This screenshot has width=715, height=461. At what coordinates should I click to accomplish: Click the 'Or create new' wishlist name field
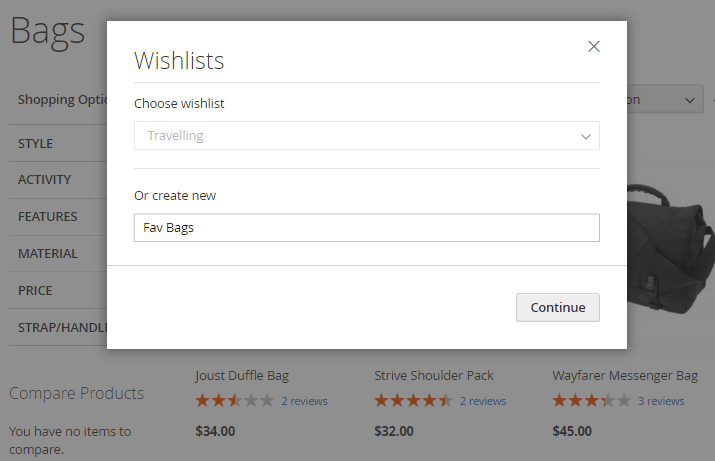[366, 228]
